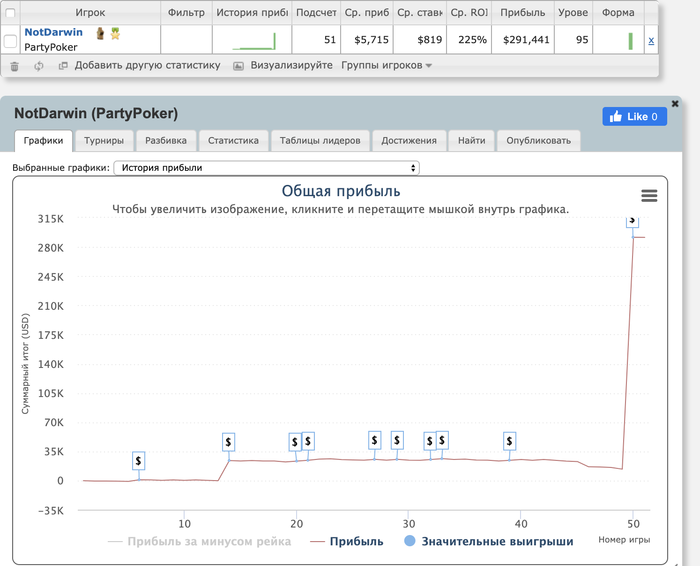Viewport: 700px width, 566px height.
Task: Open the Достижения tab
Action: coord(409,141)
